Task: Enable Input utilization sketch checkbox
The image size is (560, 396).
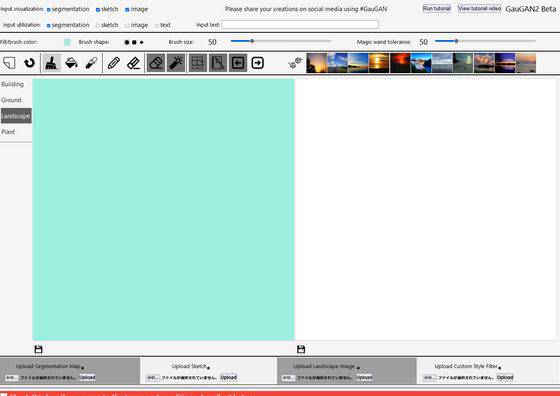Action: pos(98,25)
